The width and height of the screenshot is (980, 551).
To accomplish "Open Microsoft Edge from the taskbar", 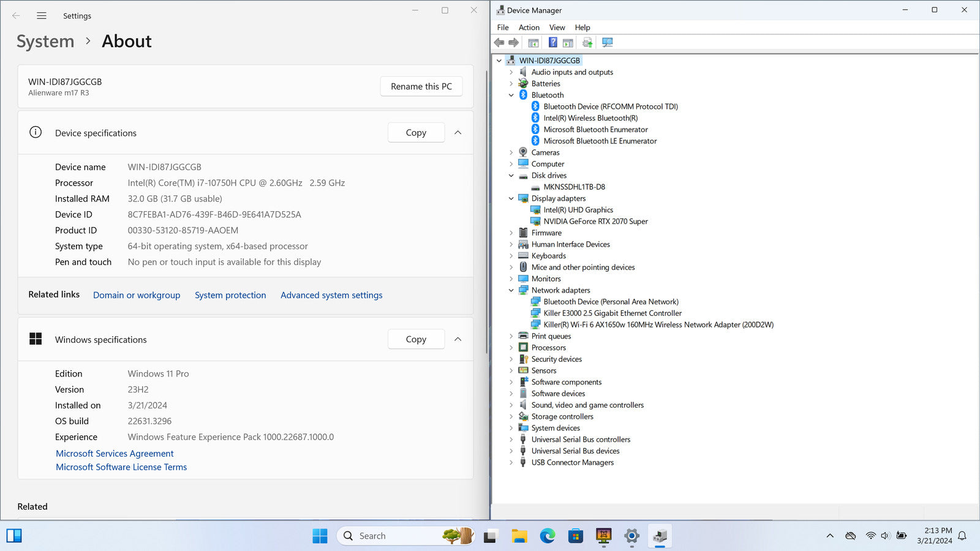I will coord(548,536).
